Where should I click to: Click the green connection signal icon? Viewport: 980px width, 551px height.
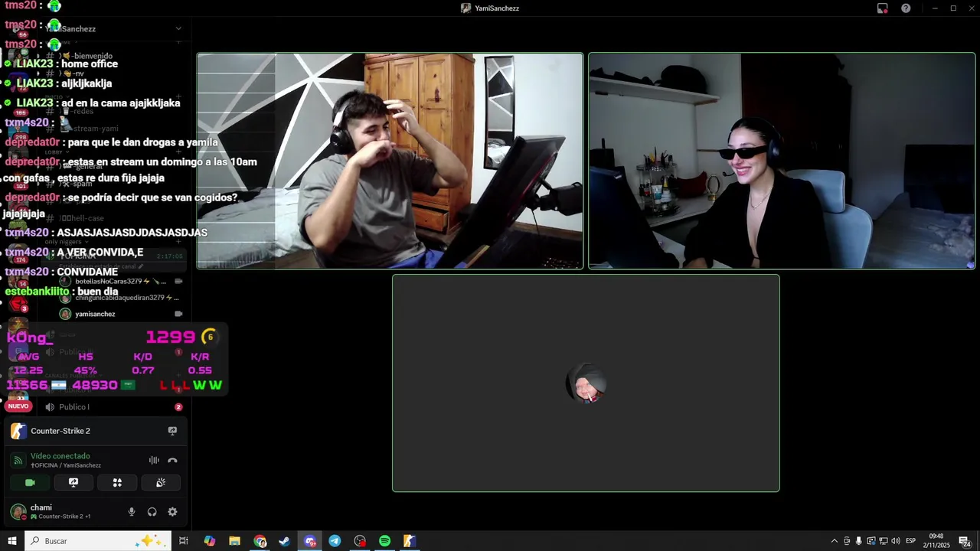tap(18, 460)
